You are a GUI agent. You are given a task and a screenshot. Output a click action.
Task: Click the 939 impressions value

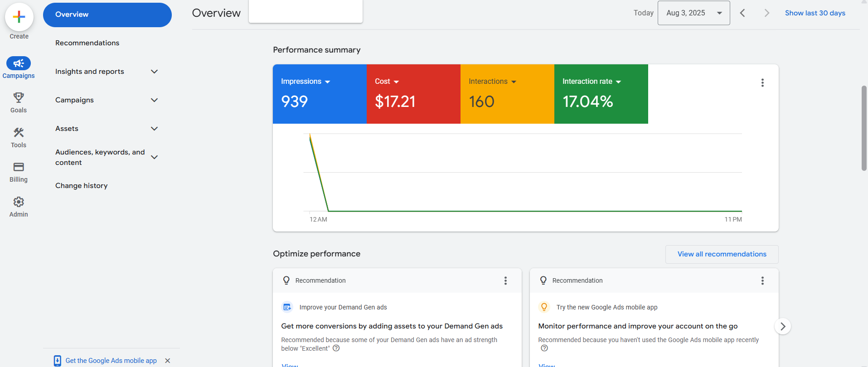[295, 101]
